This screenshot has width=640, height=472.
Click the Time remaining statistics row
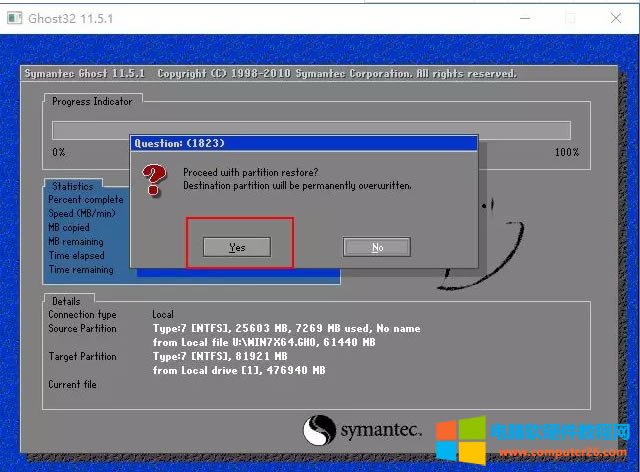(81, 270)
